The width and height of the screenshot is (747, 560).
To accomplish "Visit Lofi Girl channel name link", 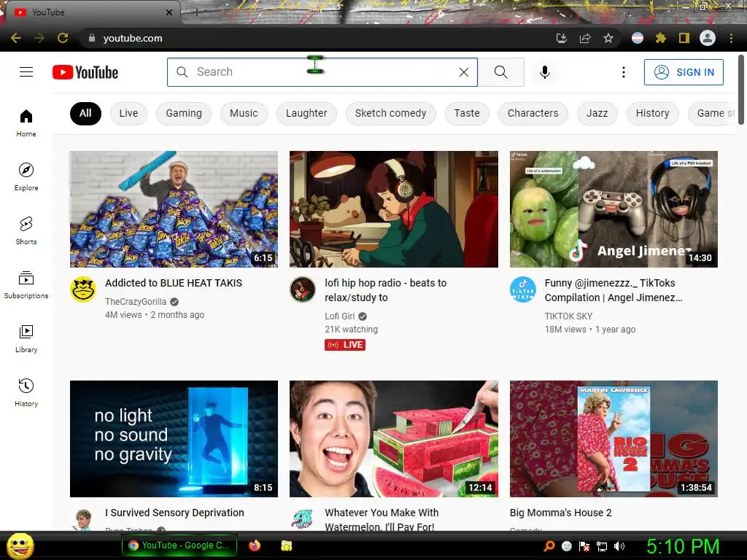I will click(x=340, y=316).
